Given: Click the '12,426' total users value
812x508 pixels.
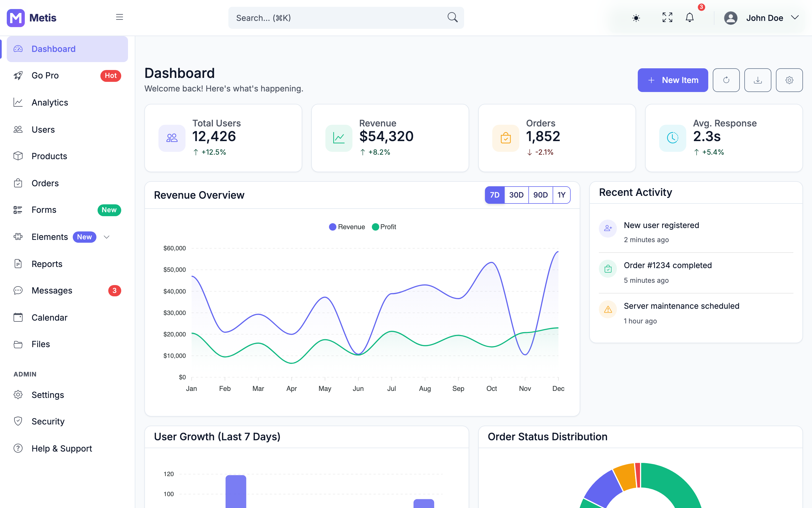Looking at the screenshot, I should tap(214, 136).
